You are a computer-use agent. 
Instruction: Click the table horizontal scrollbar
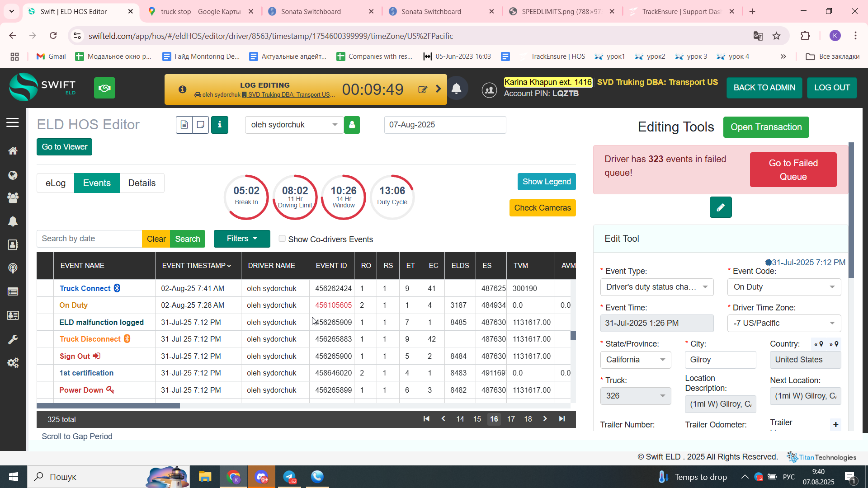coord(108,406)
